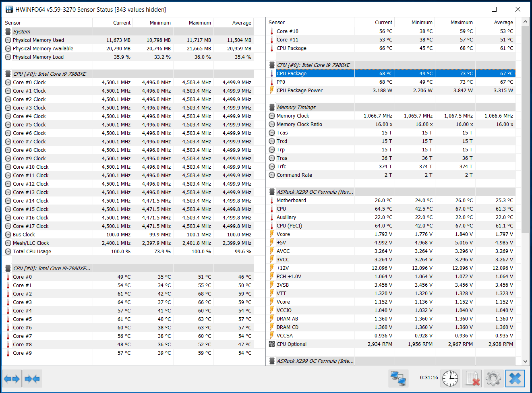Select the Core #17 Clock row
The image size is (532, 393).
click(x=128, y=226)
